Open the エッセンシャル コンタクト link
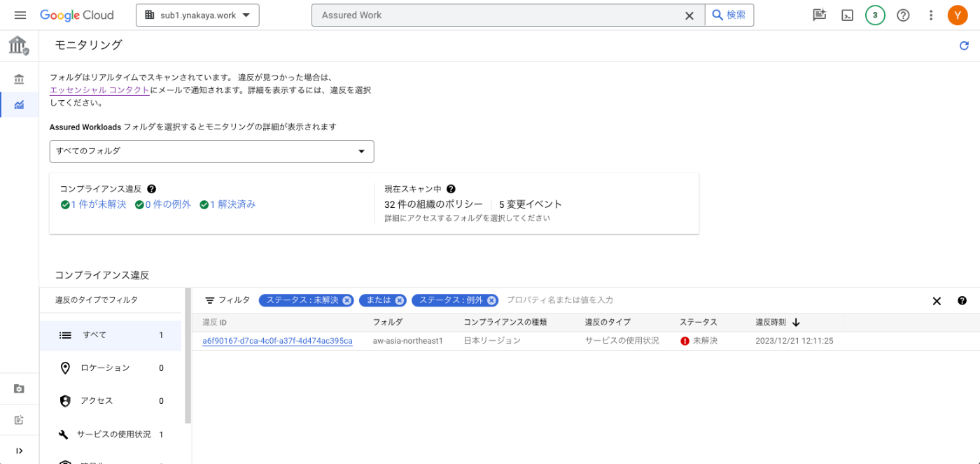This screenshot has height=464, width=980. pyautogui.click(x=99, y=90)
